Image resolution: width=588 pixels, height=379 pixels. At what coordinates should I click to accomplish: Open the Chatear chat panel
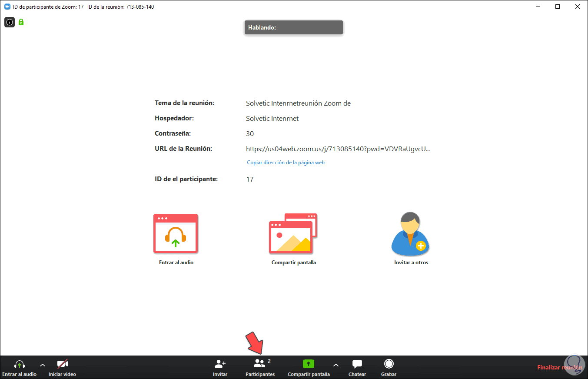click(x=357, y=368)
